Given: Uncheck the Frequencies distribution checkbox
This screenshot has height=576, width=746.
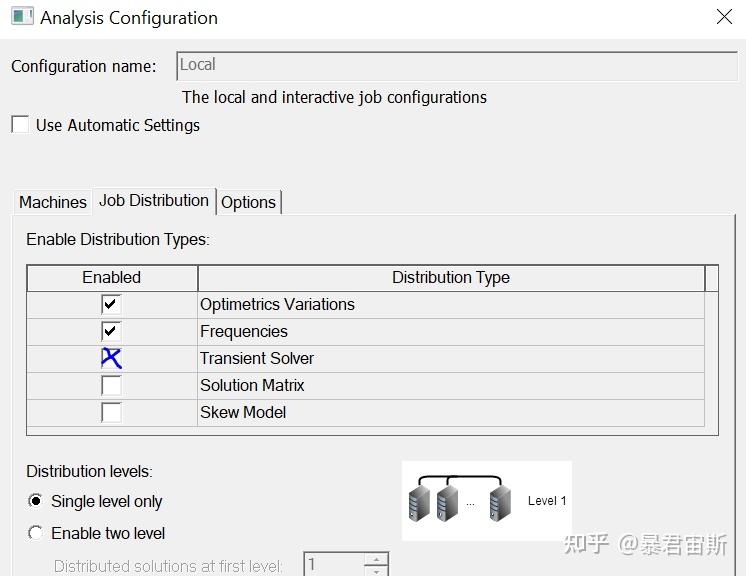Looking at the screenshot, I should tap(111, 331).
